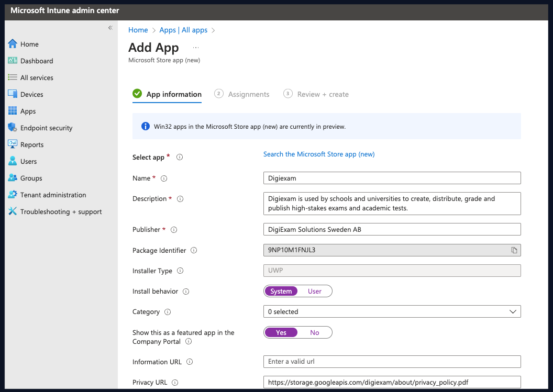Click the Users person icon
This screenshot has width=553, height=392.
13,161
